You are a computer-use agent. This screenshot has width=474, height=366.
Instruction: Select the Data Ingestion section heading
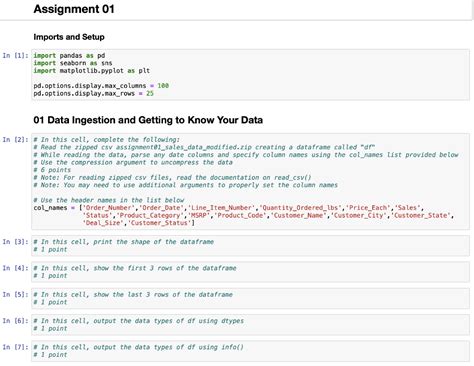coord(148,120)
